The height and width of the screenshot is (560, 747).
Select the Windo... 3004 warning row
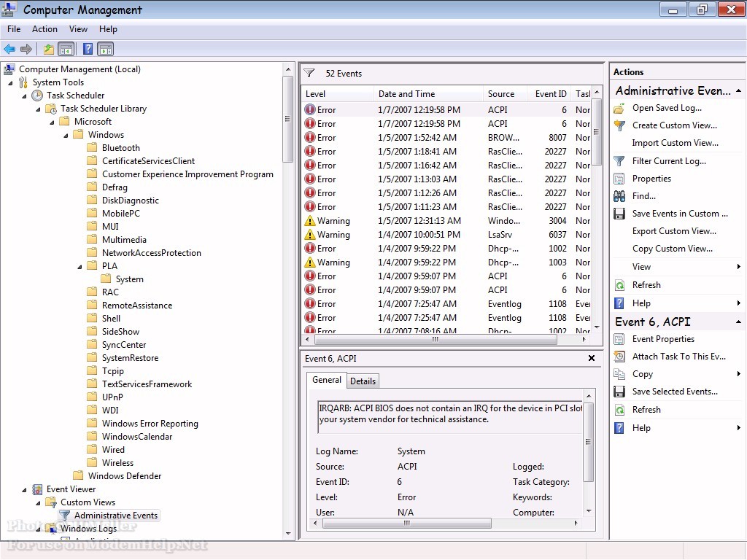(447, 221)
